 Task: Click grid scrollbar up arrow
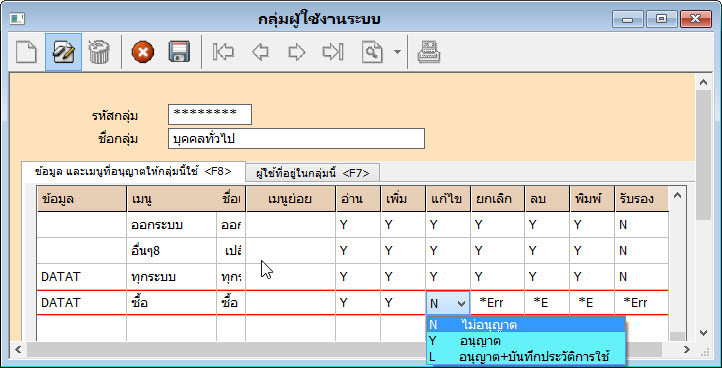point(677,196)
